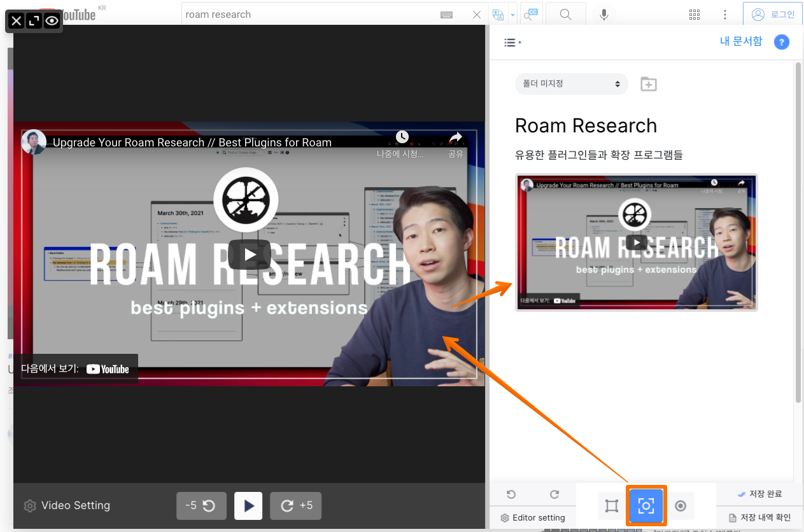
Task: Click the highlighted screen capture icon
Action: (646, 506)
